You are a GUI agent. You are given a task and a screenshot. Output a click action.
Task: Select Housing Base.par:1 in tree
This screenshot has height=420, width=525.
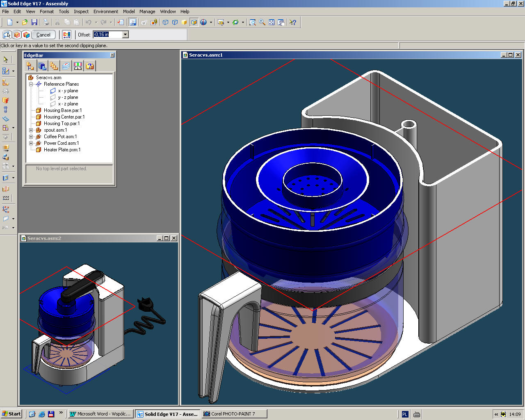[x=63, y=110]
